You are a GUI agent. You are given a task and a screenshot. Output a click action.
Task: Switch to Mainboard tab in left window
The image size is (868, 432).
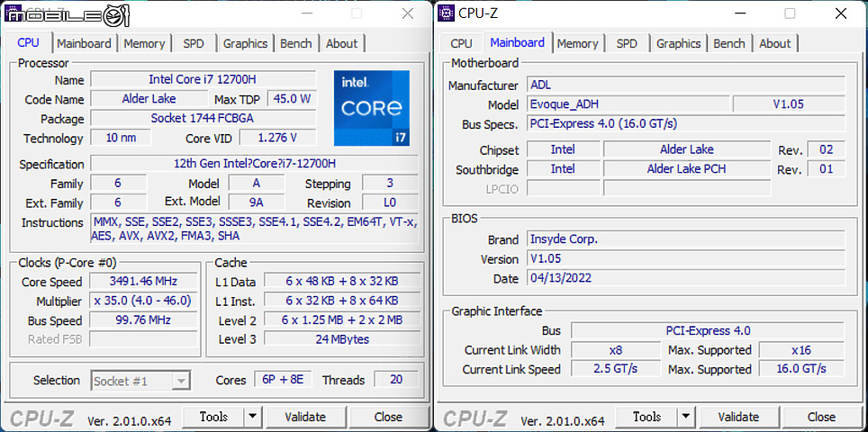[x=84, y=43]
